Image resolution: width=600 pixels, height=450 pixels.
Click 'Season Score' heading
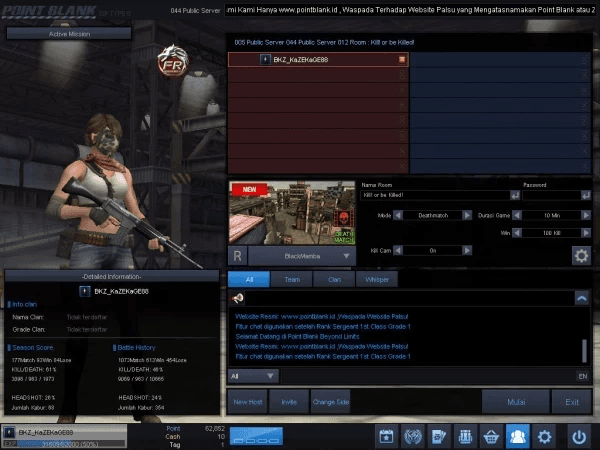[33, 347]
